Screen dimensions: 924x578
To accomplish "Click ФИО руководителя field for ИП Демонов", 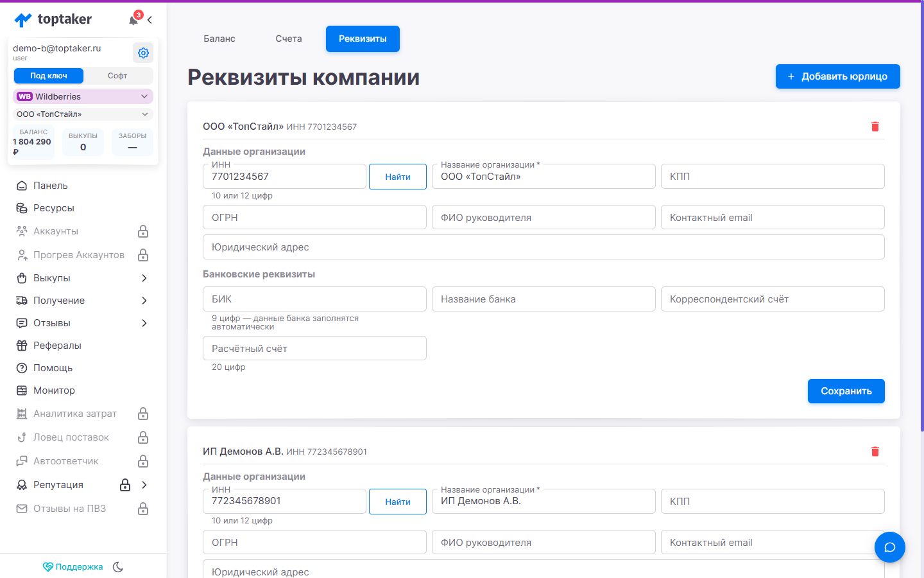I will pyautogui.click(x=543, y=542).
